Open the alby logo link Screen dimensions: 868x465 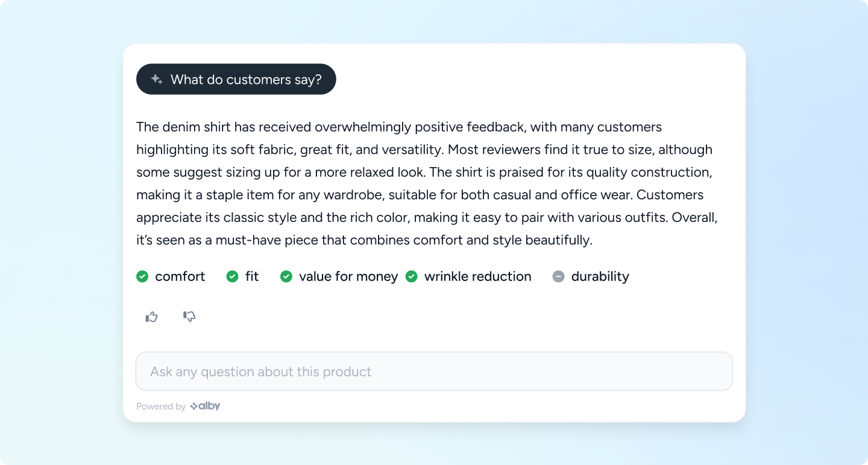(206, 406)
